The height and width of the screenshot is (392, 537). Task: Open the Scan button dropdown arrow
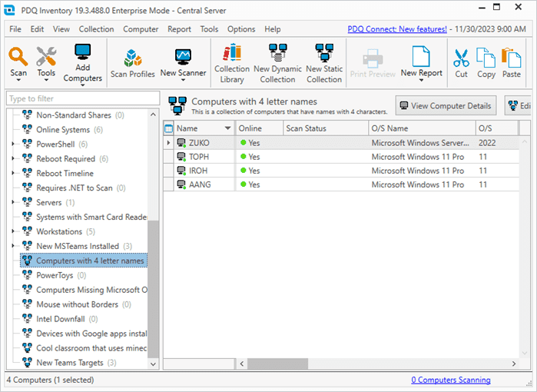click(x=18, y=80)
